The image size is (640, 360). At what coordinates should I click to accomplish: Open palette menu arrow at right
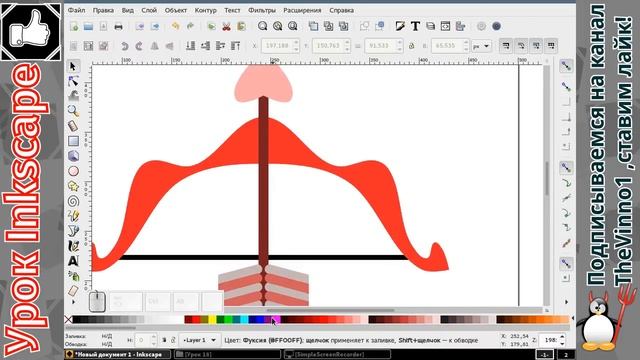tap(572, 318)
